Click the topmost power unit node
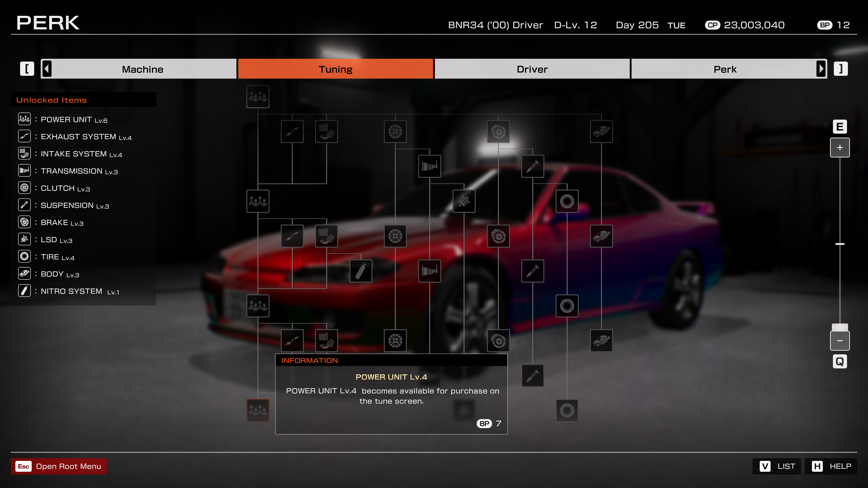This screenshot has width=868, height=488. click(258, 97)
